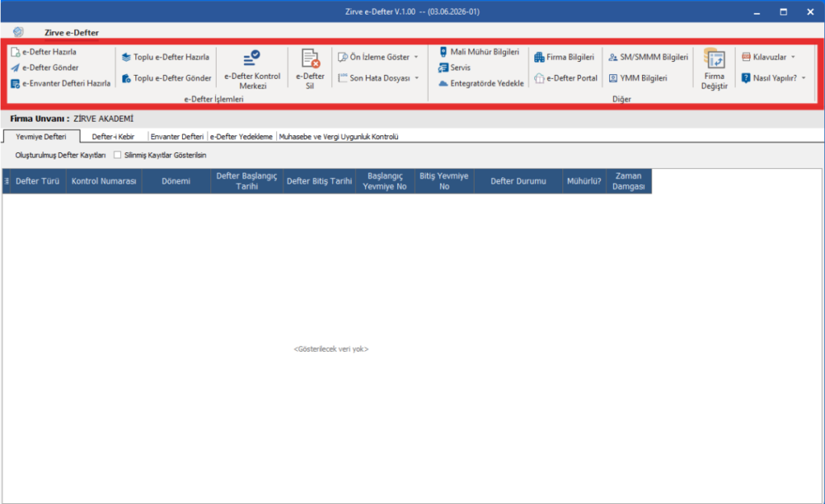This screenshot has height=504, width=825.
Task: Click the Gösterilecek veri yok message
Action: click(331, 349)
